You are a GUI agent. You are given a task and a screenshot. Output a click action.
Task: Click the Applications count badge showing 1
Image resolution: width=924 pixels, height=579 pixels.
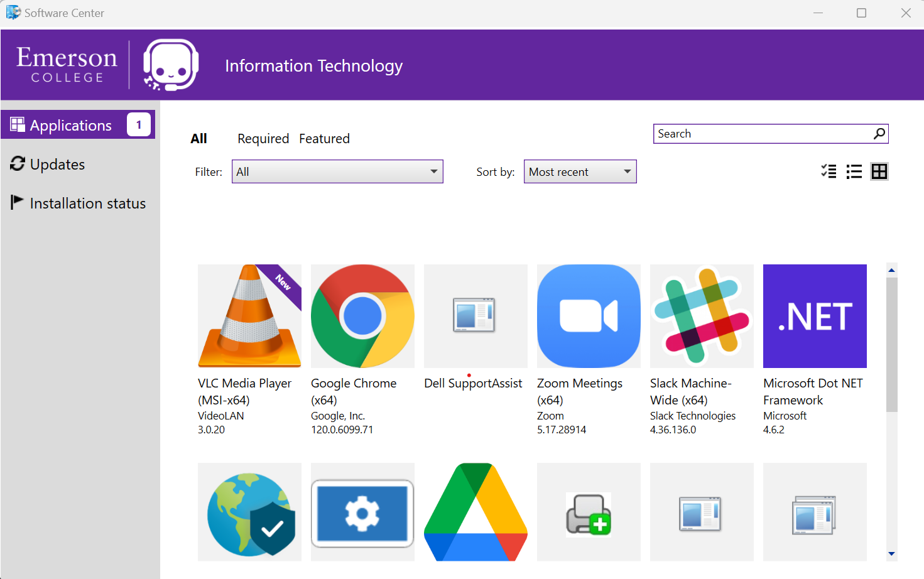coord(139,124)
